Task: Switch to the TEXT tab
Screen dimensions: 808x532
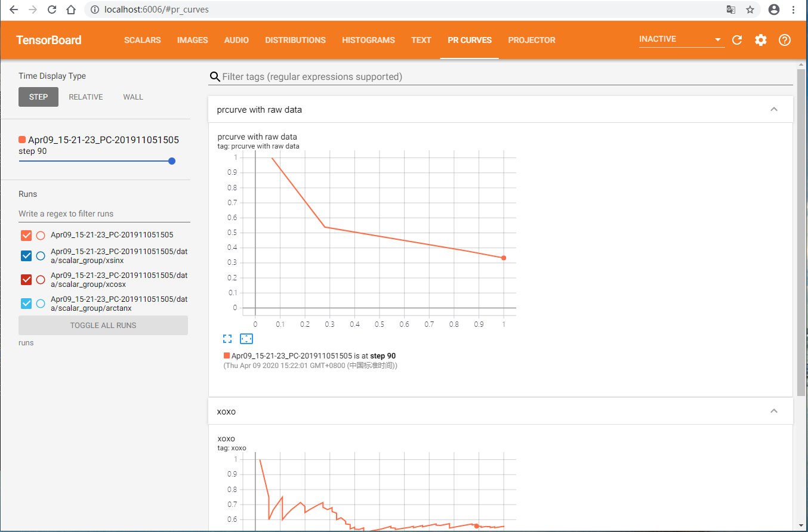Action: pyautogui.click(x=421, y=40)
